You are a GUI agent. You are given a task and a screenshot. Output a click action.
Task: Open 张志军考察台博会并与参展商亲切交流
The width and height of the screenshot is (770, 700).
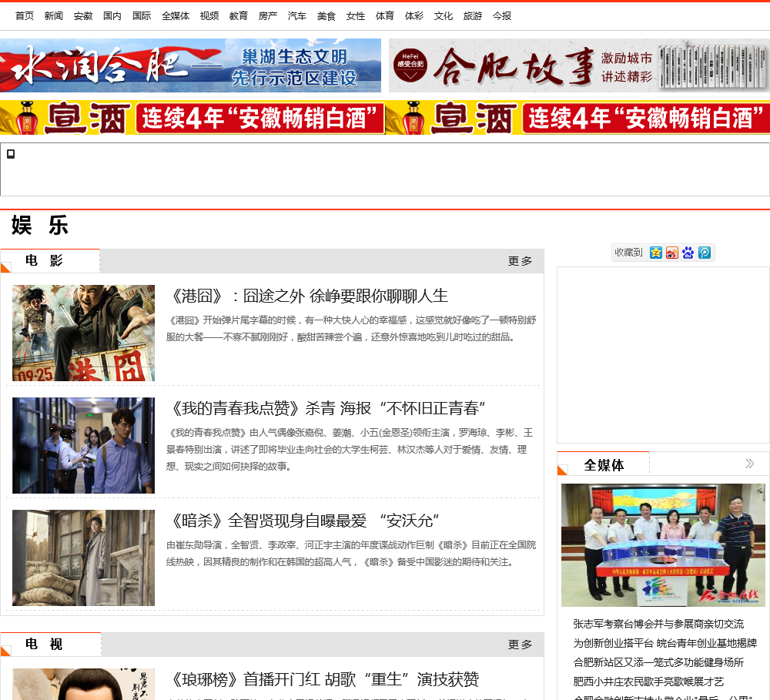point(658,624)
